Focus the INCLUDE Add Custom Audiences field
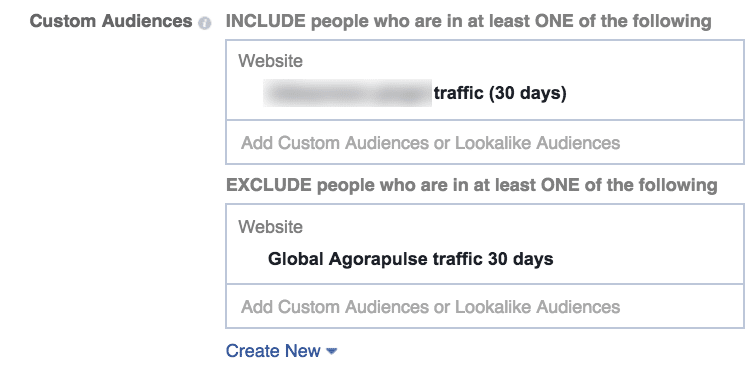The image size is (755, 371). click(485, 142)
